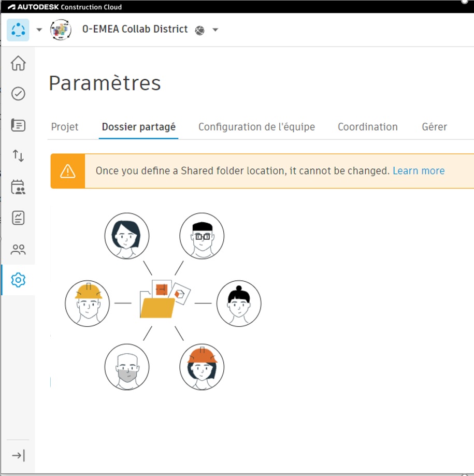Open the document list sidebar icon

click(18, 125)
